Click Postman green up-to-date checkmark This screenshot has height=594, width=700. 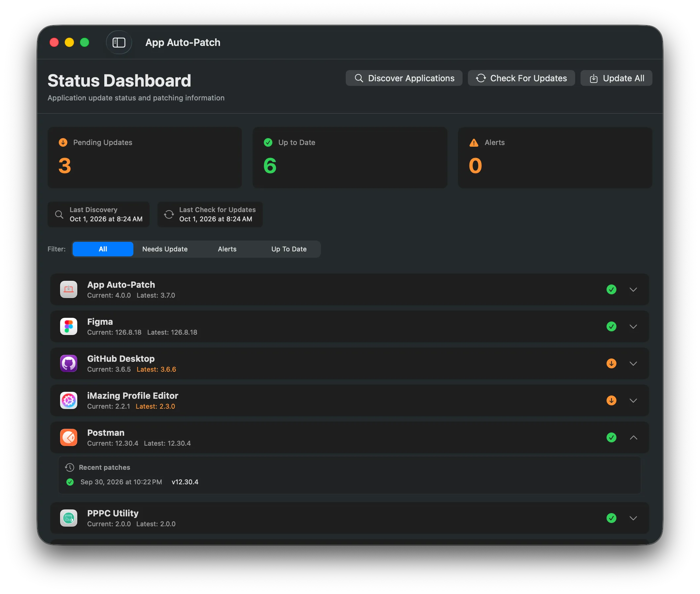pos(612,437)
